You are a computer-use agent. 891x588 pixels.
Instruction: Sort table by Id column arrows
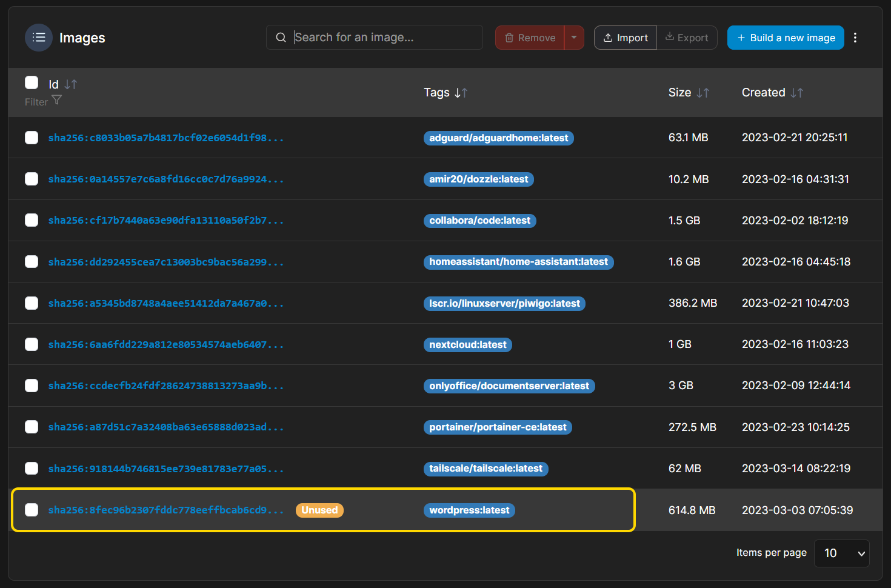pyautogui.click(x=71, y=84)
